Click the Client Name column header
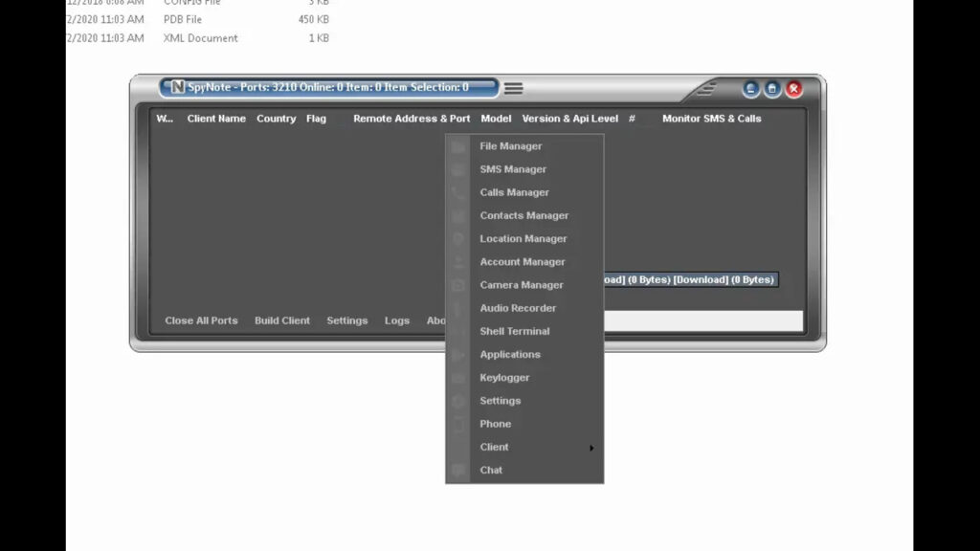 click(x=216, y=119)
